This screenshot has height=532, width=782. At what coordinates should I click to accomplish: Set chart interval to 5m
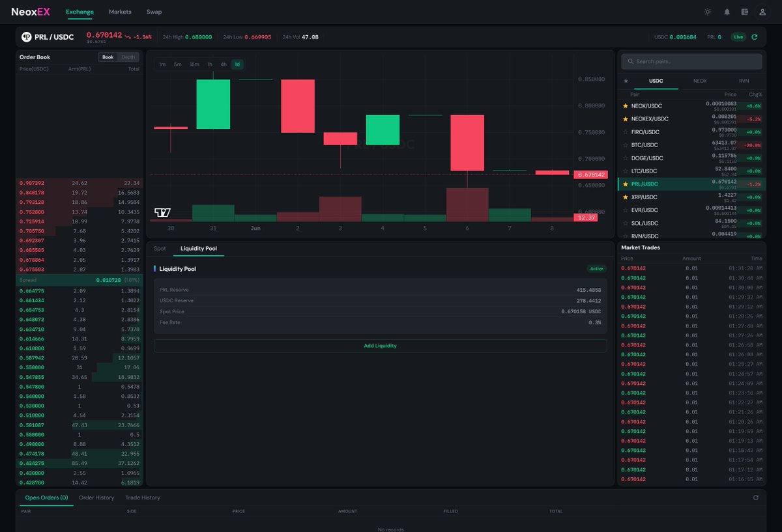tap(177, 64)
